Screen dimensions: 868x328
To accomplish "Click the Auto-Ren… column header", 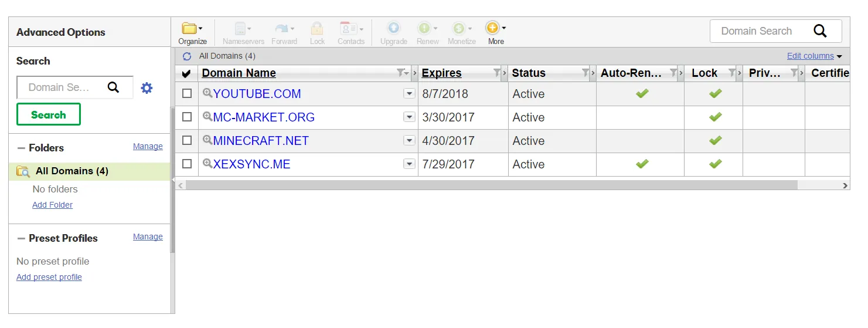I will click(x=631, y=73).
